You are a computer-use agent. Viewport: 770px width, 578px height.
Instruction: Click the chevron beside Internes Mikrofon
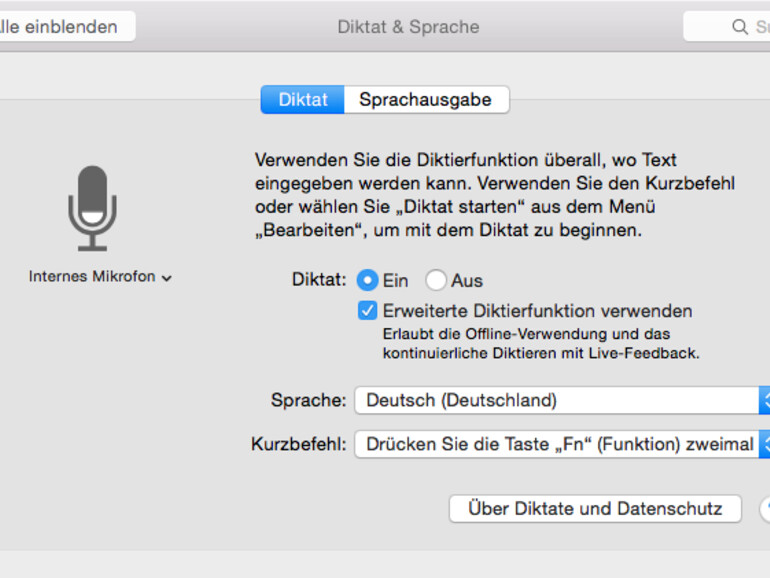tap(166, 278)
